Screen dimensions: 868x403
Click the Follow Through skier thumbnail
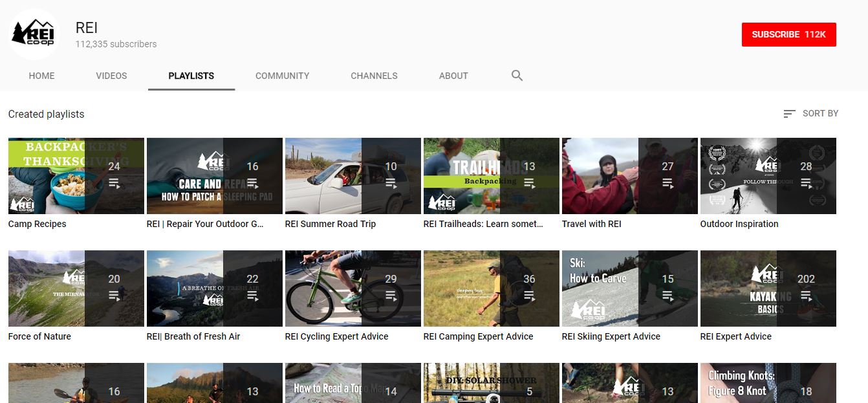(x=768, y=176)
